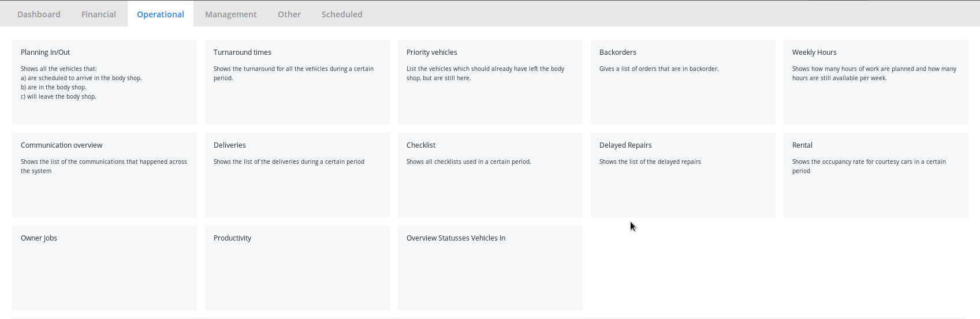Open the Financial tab

(x=99, y=14)
